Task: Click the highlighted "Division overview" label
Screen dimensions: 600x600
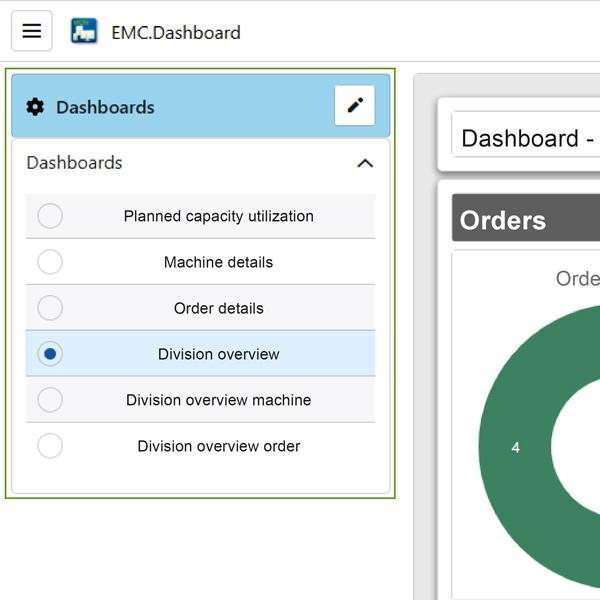Action: tap(218, 354)
